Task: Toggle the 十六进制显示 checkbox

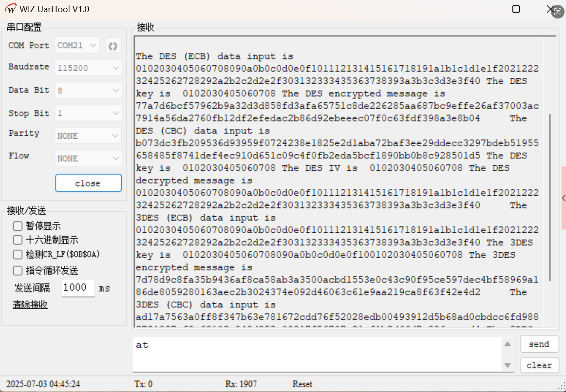Action: click(18, 240)
